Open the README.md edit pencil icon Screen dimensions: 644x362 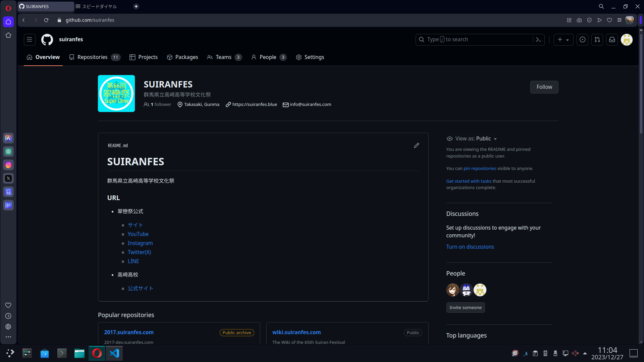coord(417,145)
